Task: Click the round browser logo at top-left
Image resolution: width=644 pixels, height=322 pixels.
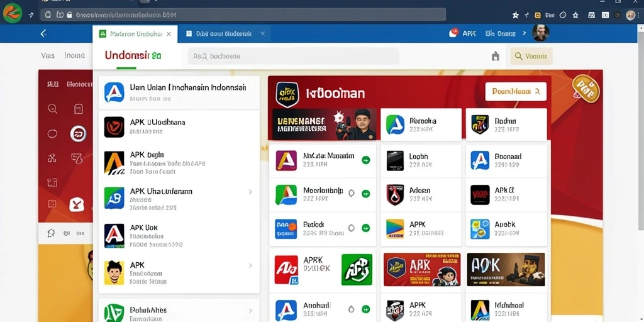Action: tap(13, 13)
